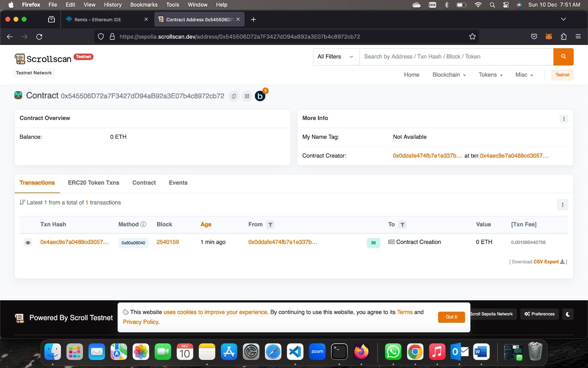This screenshot has width=588, height=368.
Task: Open the Firefox View icon
Action: point(51,20)
